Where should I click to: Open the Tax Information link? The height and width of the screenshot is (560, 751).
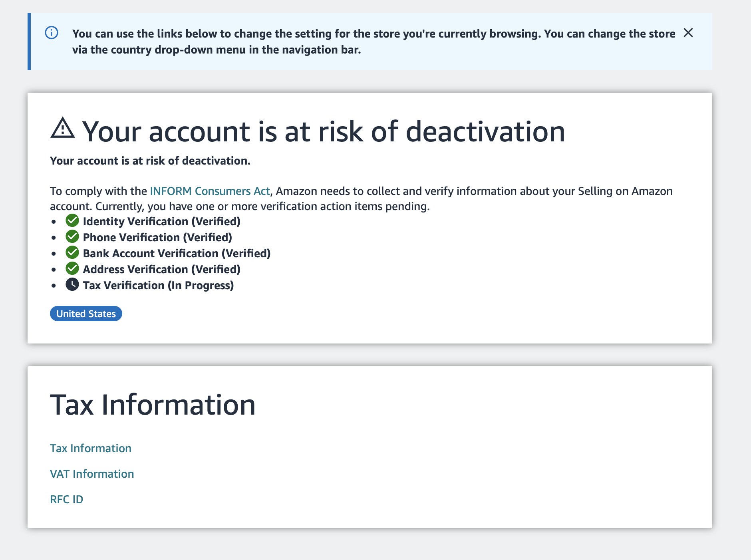(x=91, y=448)
